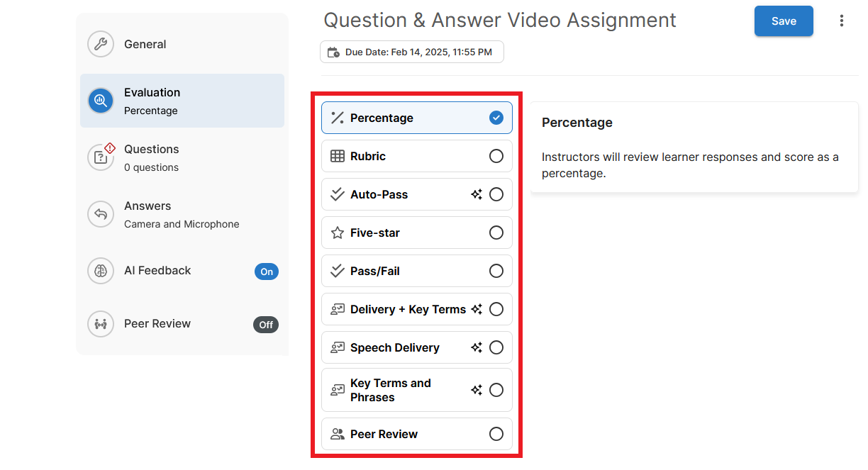
Task: Click the Save button
Action: pos(784,21)
